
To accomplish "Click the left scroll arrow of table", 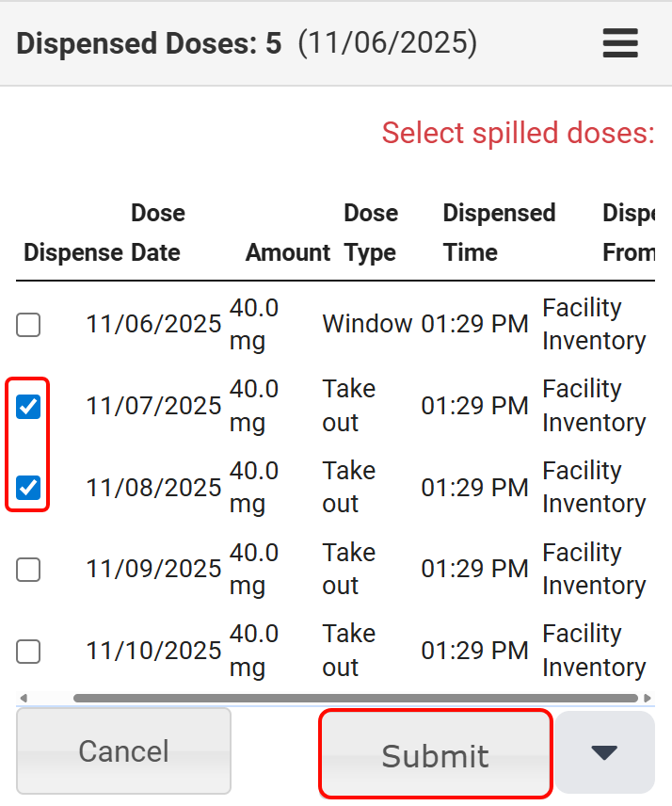I will click(x=24, y=698).
